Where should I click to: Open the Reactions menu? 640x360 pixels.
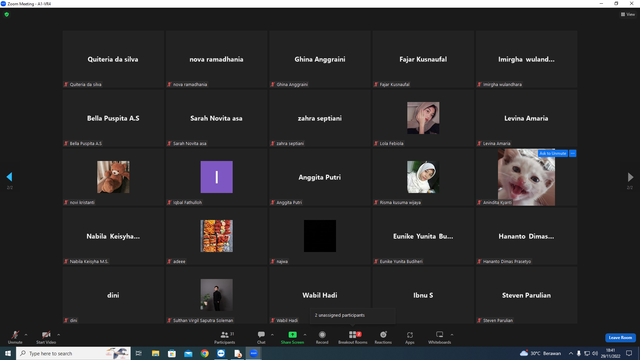(x=383, y=337)
